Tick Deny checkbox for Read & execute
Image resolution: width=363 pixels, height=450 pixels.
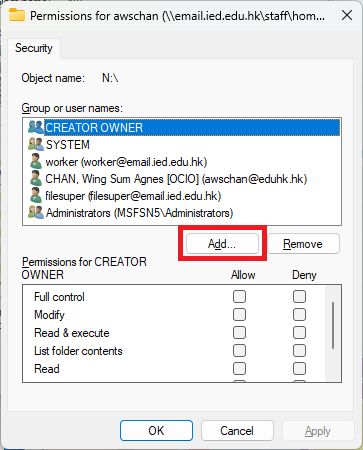click(x=299, y=332)
